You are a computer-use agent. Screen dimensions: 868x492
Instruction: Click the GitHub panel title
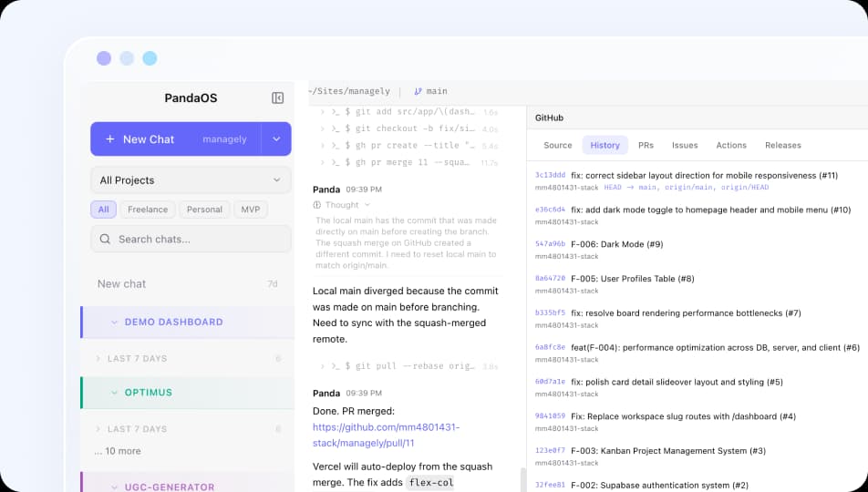[549, 118]
